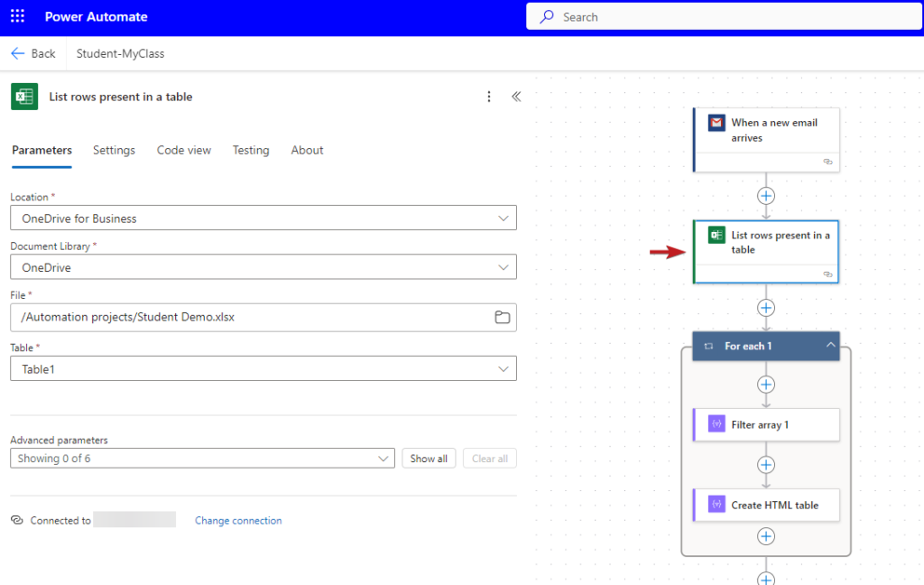Viewport: 924px width, 585px height.
Task: Open the Table dropdown showing Table1
Action: tap(263, 368)
